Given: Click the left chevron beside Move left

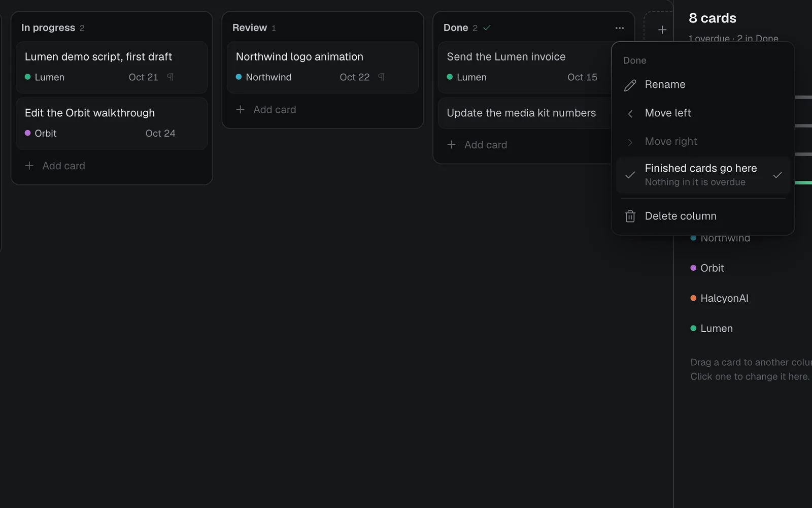Looking at the screenshot, I should (x=630, y=113).
